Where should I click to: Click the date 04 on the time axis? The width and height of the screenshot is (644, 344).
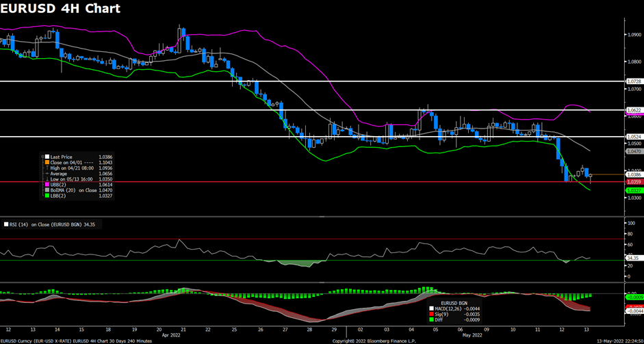tap(411, 329)
